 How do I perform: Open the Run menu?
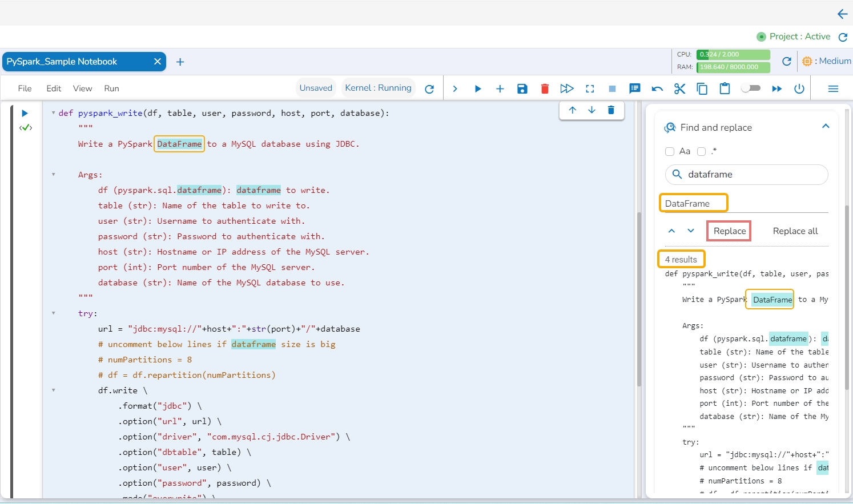point(111,88)
